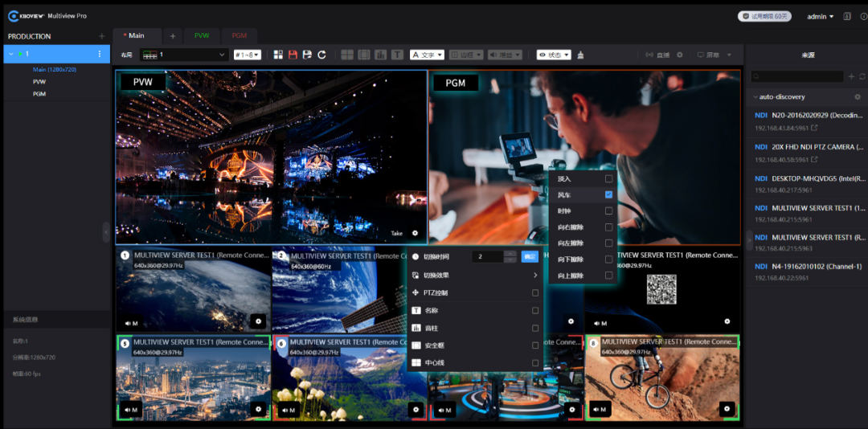
Task: Enable the 向右擦除 checkbox
Action: tap(608, 227)
